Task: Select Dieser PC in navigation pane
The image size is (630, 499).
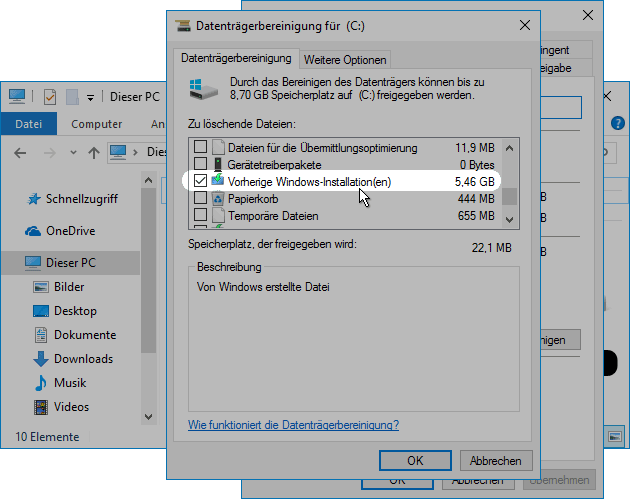Action: [x=70, y=263]
